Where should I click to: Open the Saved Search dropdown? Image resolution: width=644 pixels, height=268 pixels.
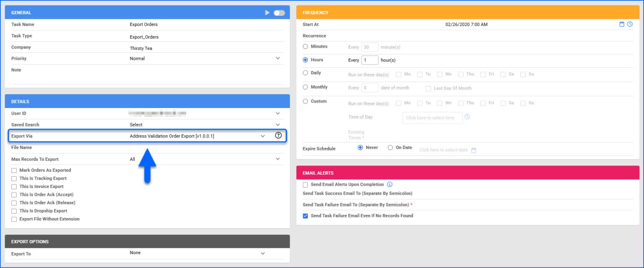click(x=278, y=124)
